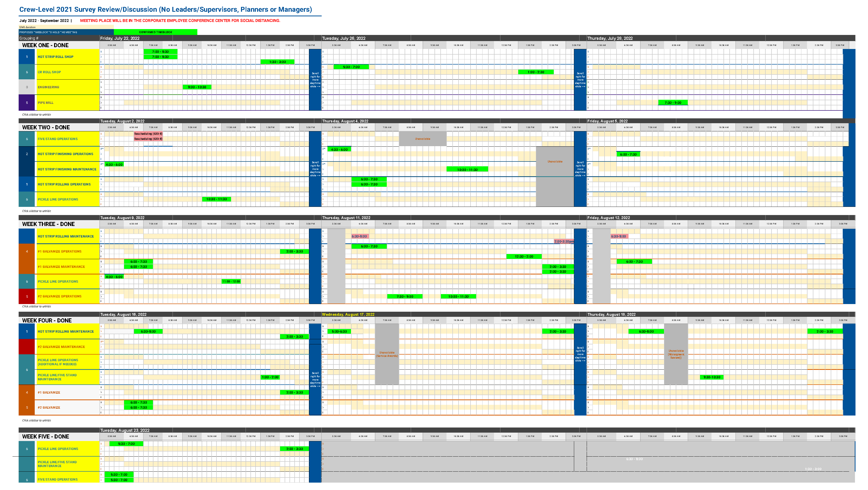The width and height of the screenshot is (868, 490).
Task: Select the HOT STRIP ROLL SHOP row label
Action: 56,57
